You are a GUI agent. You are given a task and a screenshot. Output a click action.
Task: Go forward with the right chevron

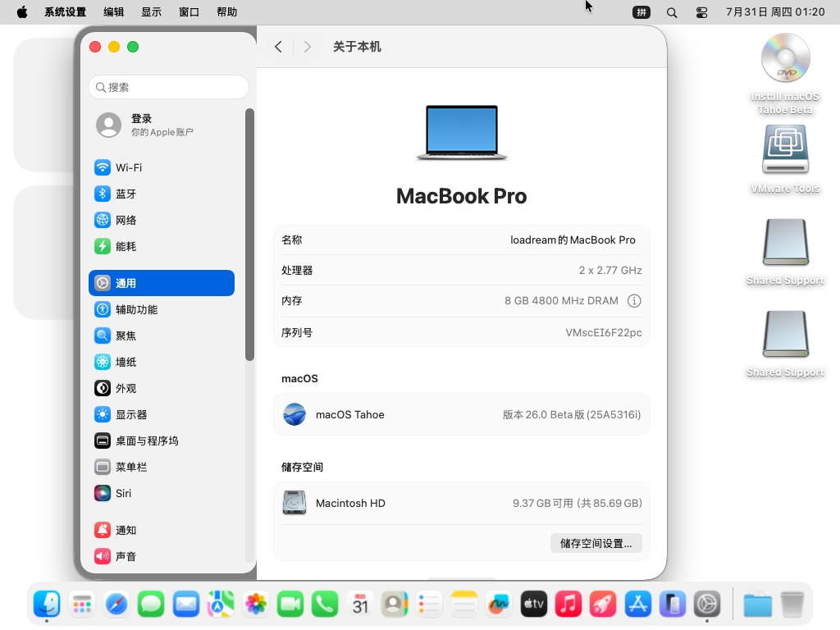[x=307, y=47]
